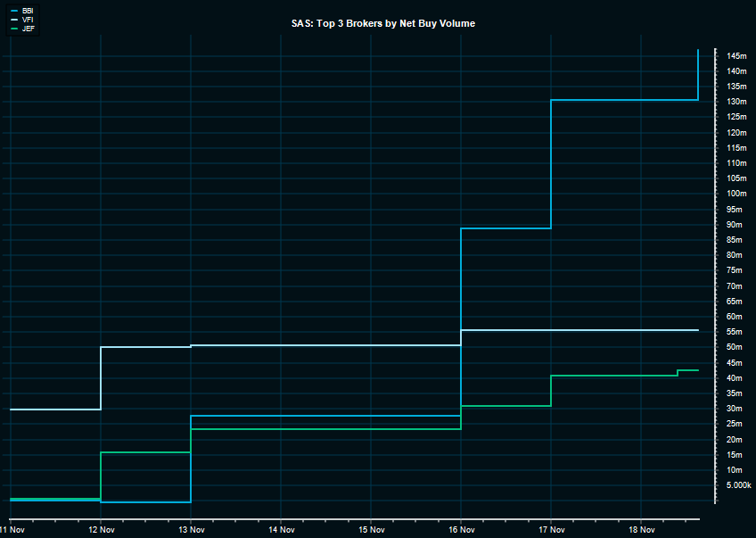Select the 16 Nov x-axis label
The height and width of the screenshot is (538, 756).
point(461,529)
